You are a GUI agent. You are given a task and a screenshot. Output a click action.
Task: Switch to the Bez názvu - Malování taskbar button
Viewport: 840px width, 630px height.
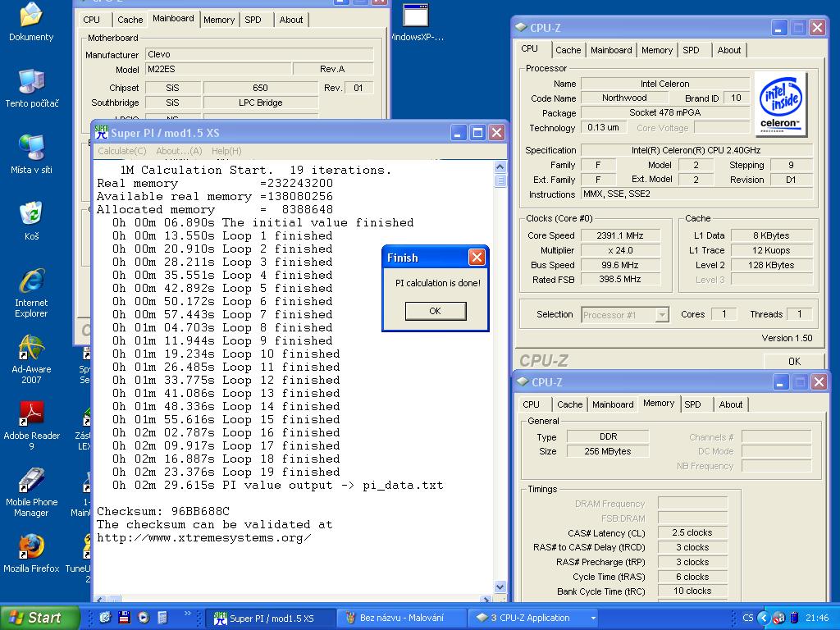tap(402, 618)
